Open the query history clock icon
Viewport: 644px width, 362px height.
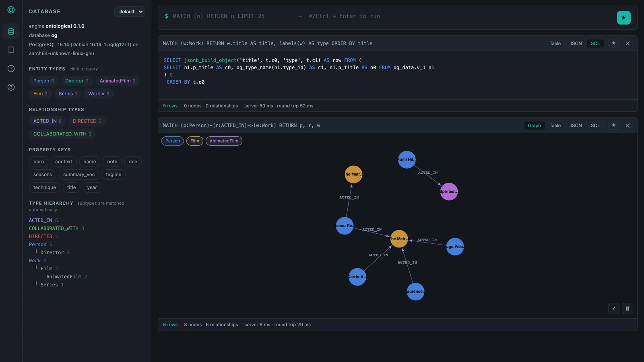11,68
